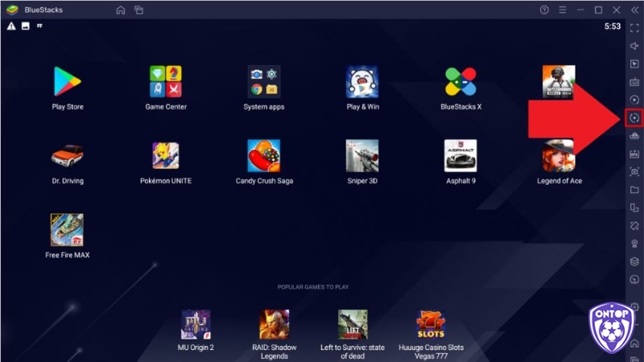The height and width of the screenshot is (362, 644).
Task: Click the sync circular arrows sidebar icon
Action: (634, 118)
